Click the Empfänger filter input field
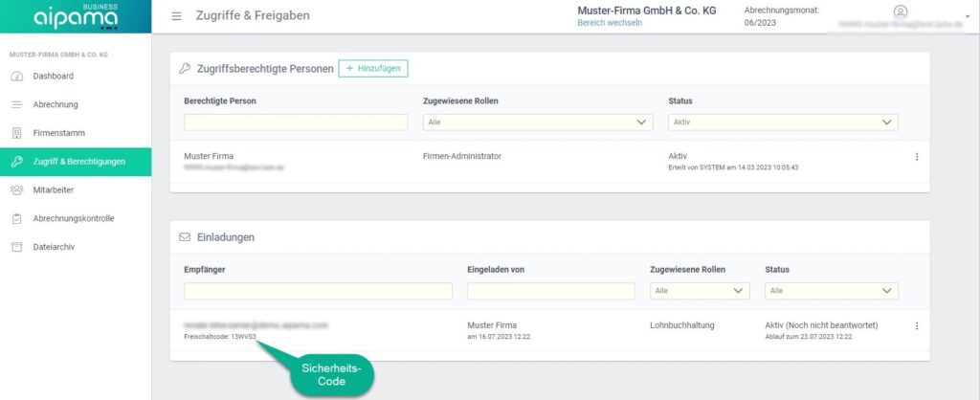 pyautogui.click(x=318, y=291)
